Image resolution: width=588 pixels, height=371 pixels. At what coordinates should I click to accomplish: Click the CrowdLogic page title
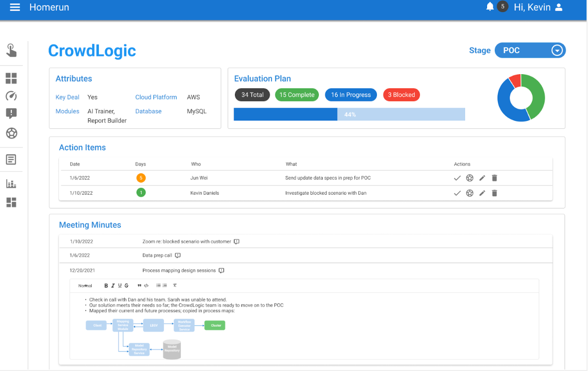pyautogui.click(x=92, y=51)
